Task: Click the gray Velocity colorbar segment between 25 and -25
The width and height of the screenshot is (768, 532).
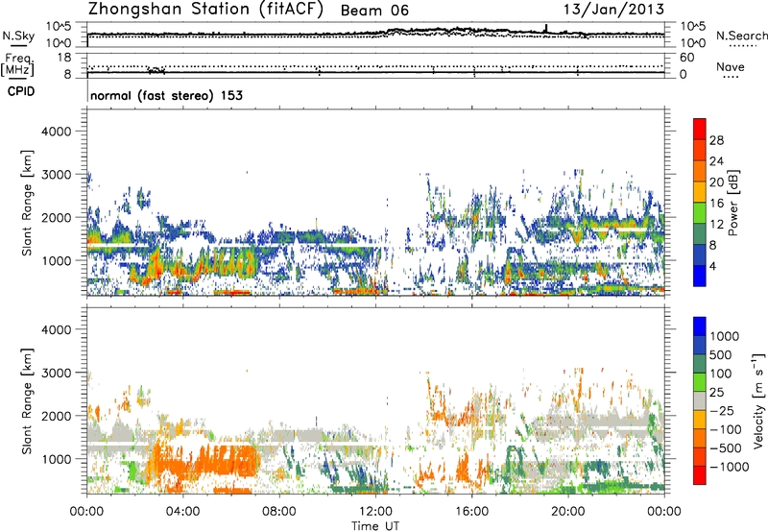Action: coord(700,400)
